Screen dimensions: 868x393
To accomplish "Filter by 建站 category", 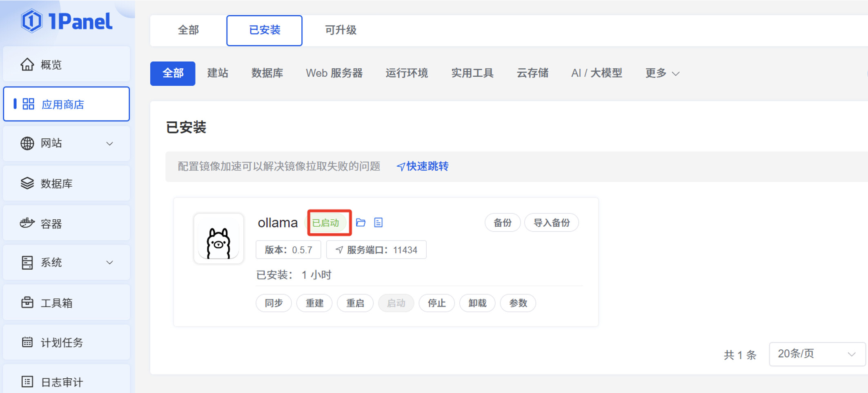I will coord(218,73).
